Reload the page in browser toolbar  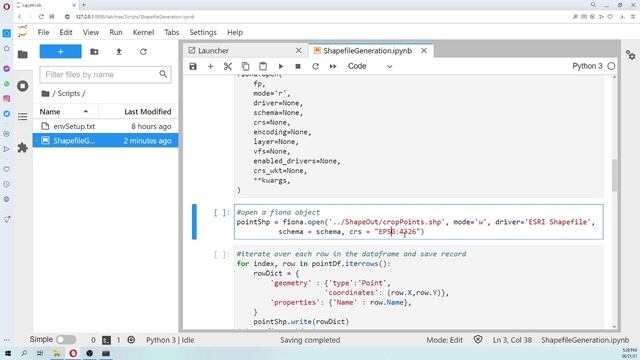pyautogui.click(x=41, y=17)
